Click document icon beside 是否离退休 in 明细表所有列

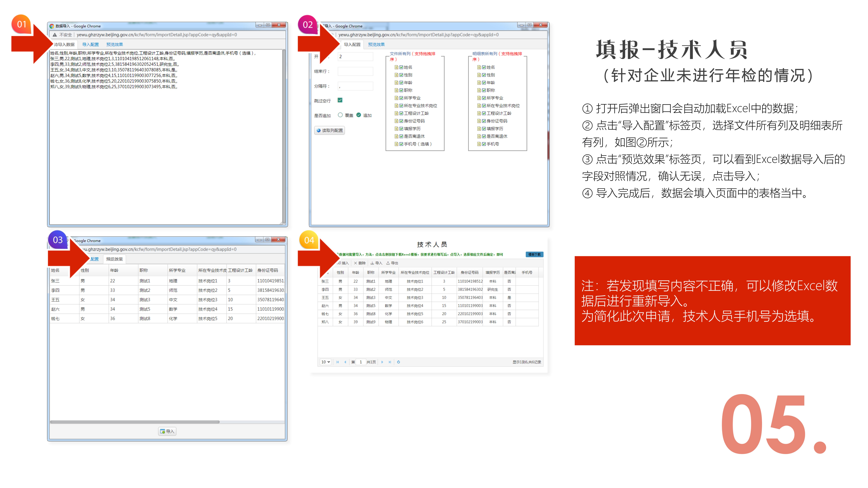click(x=479, y=136)
